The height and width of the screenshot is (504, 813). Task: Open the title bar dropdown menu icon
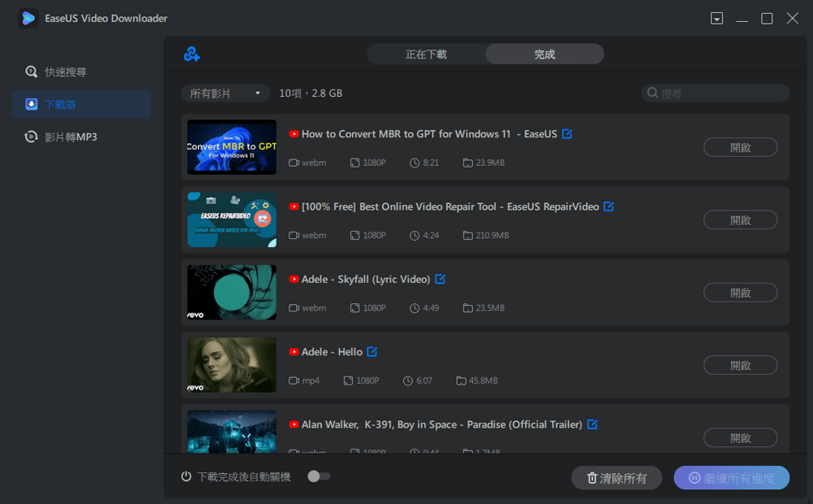coord(716,19)
